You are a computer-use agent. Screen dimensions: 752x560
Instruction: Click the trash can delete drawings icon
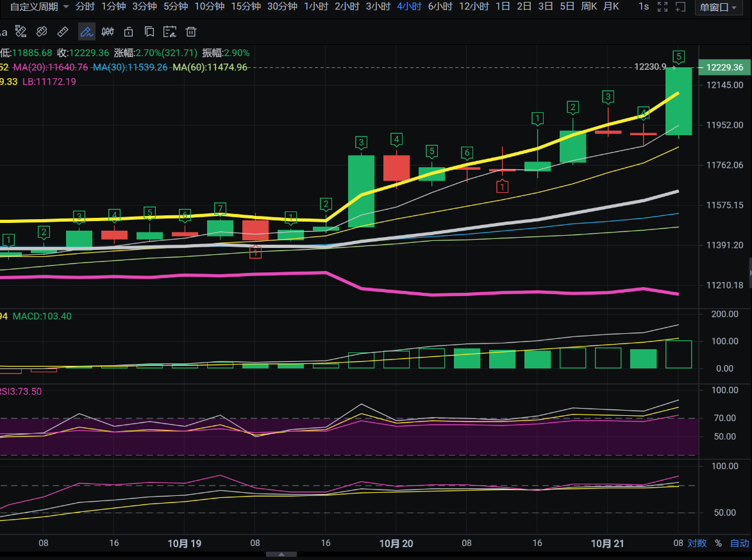click(x=190, y=32)
